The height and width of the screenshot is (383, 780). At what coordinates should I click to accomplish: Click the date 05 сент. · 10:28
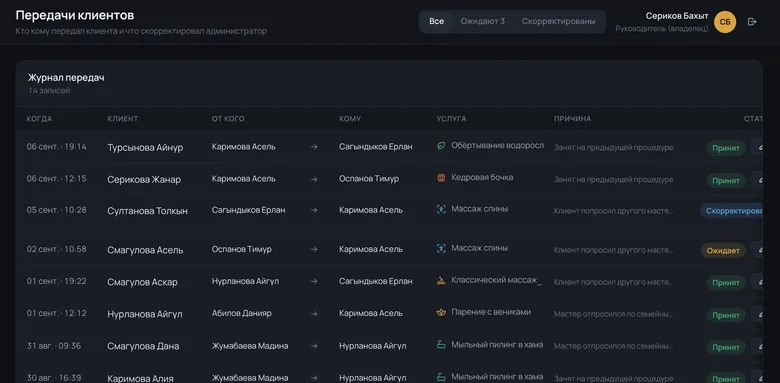(57, 210)
